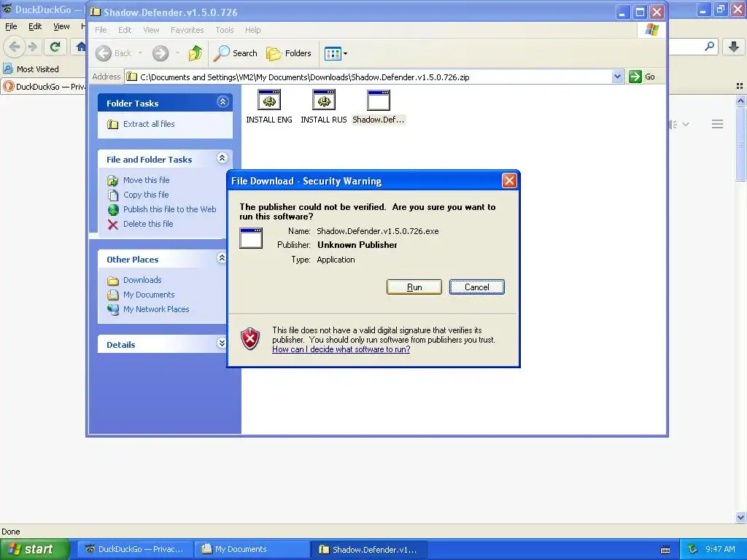Select the DuckDuckGo browser tab
This screenshot has height=560, width=747.
pos(44,87)
